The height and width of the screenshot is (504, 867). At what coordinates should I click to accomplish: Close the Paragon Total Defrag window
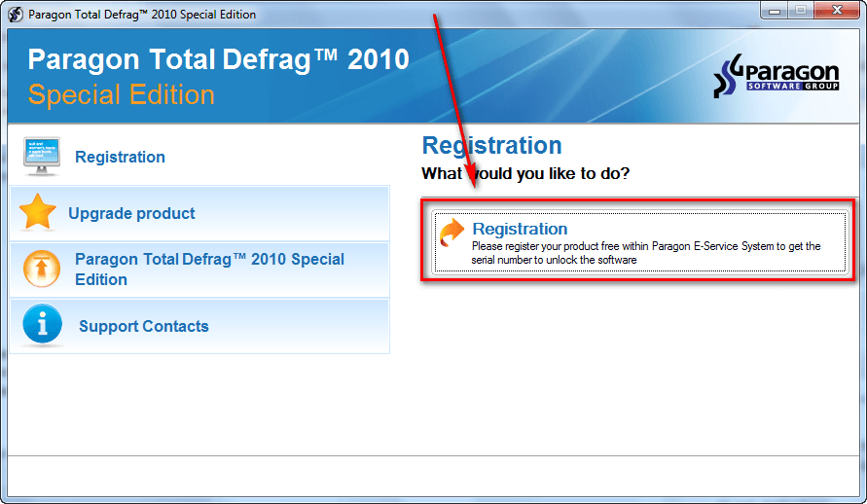click(x=837, y=11)
